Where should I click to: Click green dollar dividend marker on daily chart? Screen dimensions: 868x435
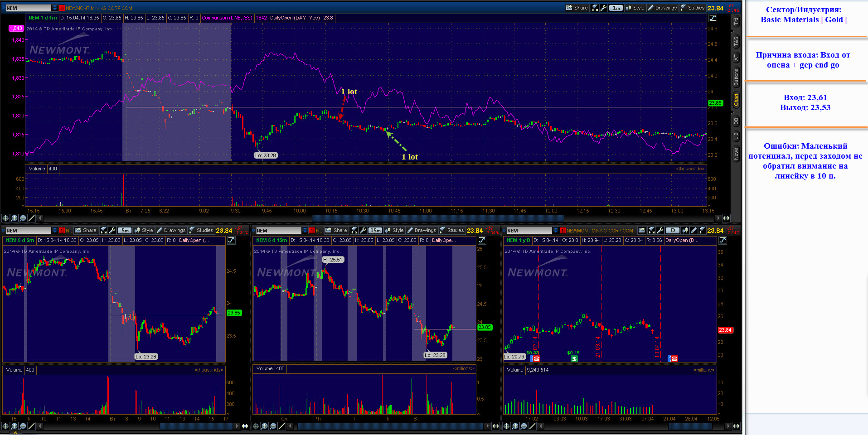pyautogui.click(x=574, y=358)
